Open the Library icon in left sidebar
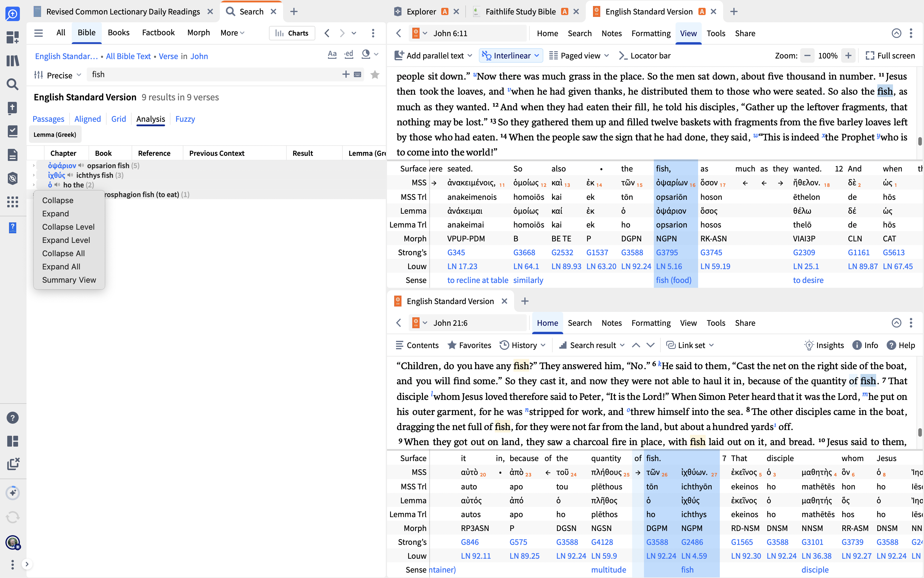This screenshot has height=578, width=924. pos(13,60)
